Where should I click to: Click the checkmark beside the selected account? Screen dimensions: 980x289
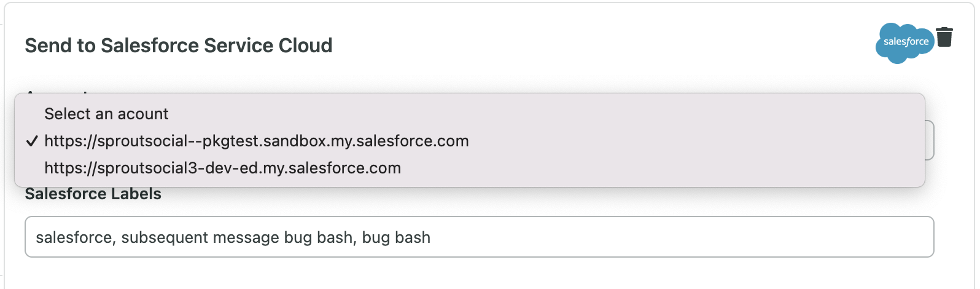(32, 141)
